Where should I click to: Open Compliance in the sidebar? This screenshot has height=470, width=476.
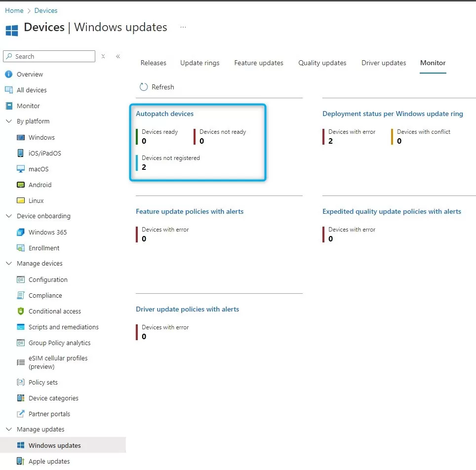coord(45,295)
